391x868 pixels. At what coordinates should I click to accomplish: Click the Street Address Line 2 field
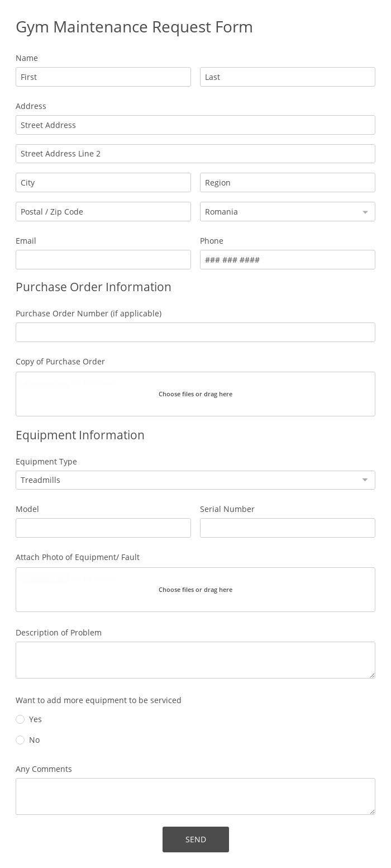(195, 153)
